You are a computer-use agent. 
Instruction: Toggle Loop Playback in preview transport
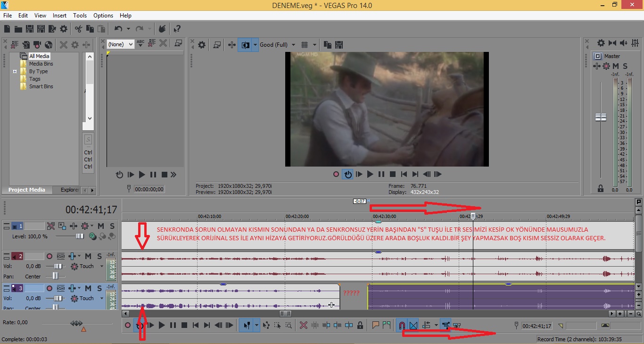pyautogui.click(x=347, y=174)
